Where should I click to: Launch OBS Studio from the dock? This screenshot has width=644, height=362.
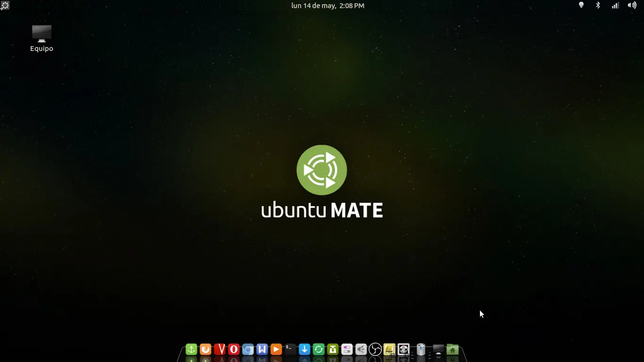[375, 349]
